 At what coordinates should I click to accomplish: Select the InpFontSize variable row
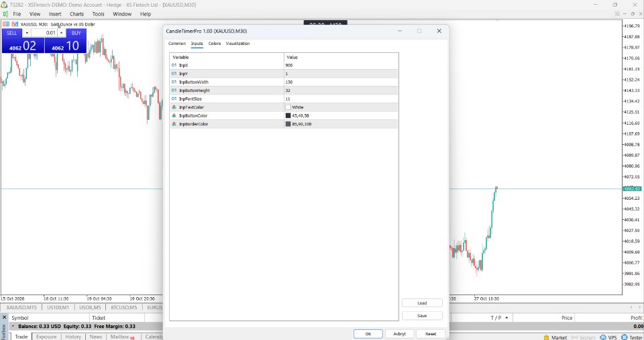click(284, 99)
